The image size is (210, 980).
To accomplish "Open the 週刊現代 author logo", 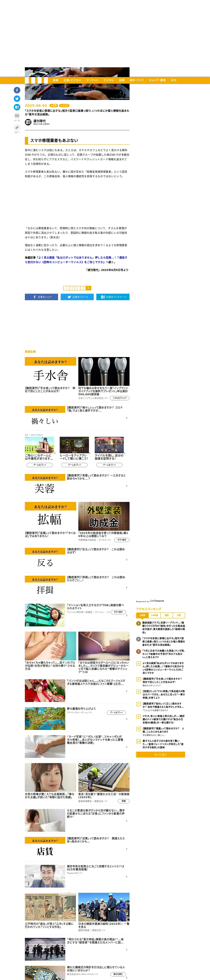I will point(28,122).
